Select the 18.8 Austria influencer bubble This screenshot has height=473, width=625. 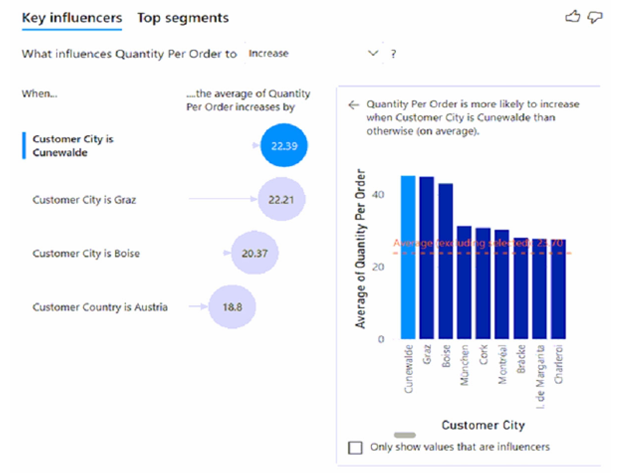click(x=231, y=307)
